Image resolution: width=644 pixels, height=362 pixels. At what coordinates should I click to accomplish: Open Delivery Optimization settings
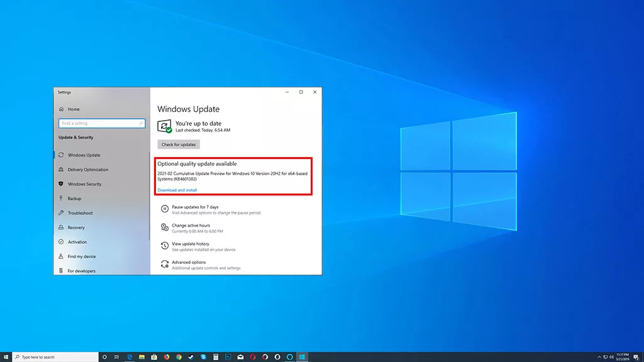[88, 170]
